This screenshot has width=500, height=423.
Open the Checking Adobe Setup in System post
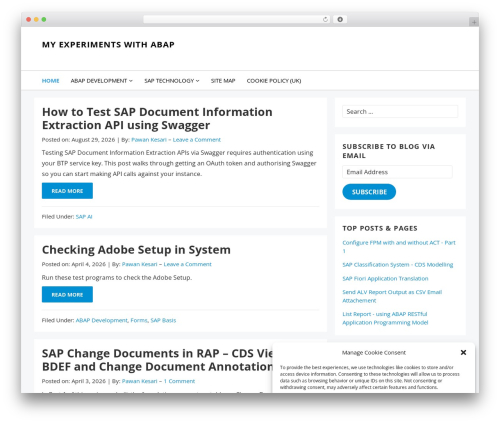(x=136, y=250)
